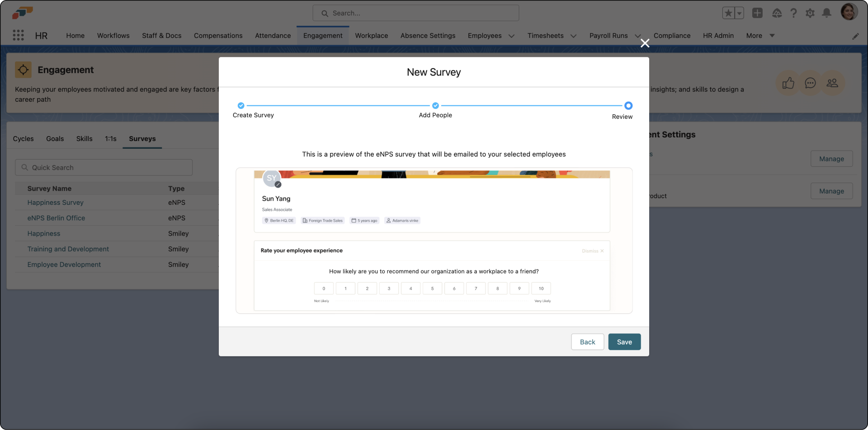Click the settings gear icon
868x430 pixels.
(x=810, y=13)
